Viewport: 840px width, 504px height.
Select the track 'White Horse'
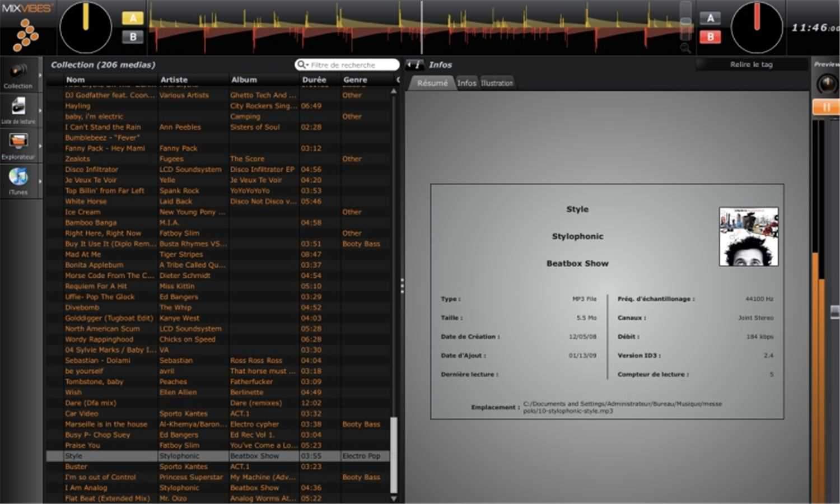point(218,201)
